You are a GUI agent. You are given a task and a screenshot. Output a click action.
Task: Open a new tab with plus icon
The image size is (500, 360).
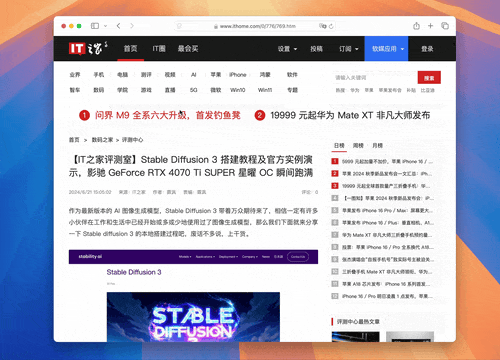430,26
